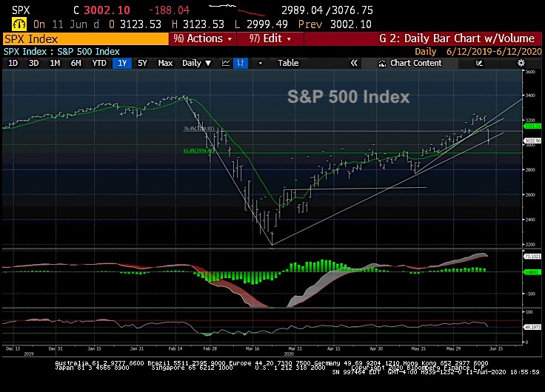This screenshot has width=545, height=392.
Task: Click the Mar 16 date axis label
Action: click(253, 348)
